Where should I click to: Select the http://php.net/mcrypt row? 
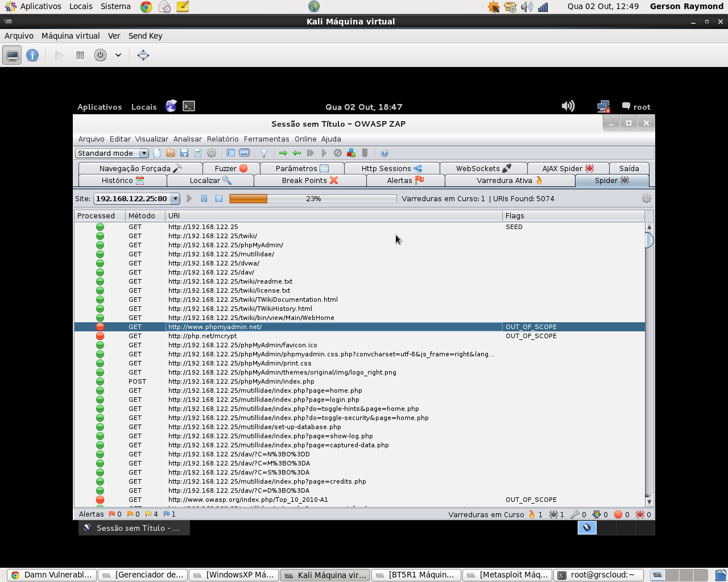[x=359, y=336]
